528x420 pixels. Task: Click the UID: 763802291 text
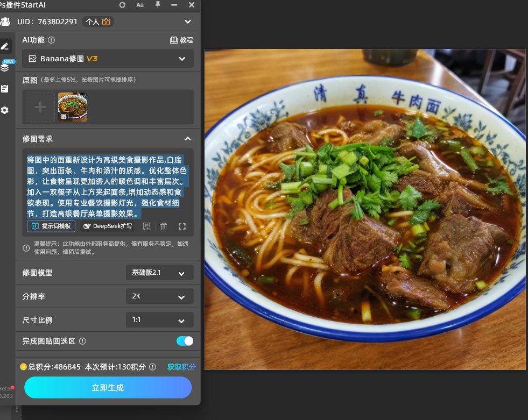click(47, 22)
